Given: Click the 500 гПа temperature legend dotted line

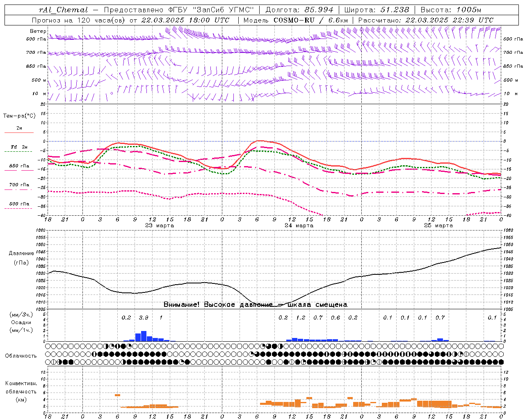Looking at the screenshot, I should click(19, 209).
